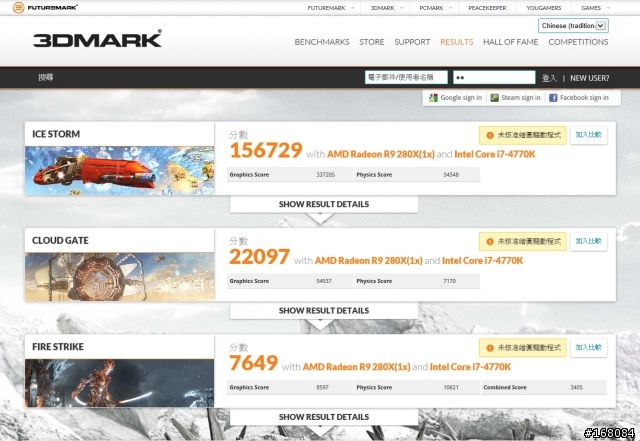Click the Facebook sign in text

584,98
